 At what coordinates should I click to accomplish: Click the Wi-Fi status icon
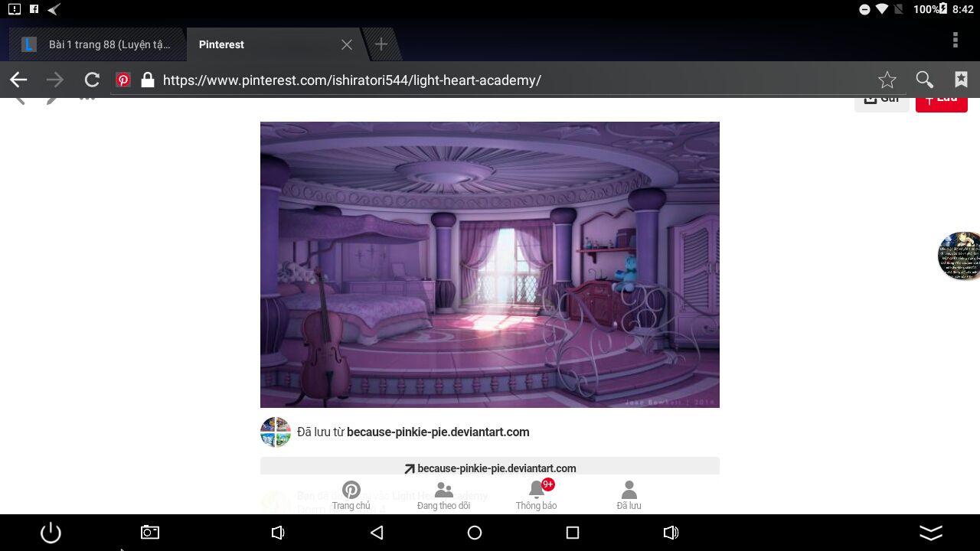882,9
